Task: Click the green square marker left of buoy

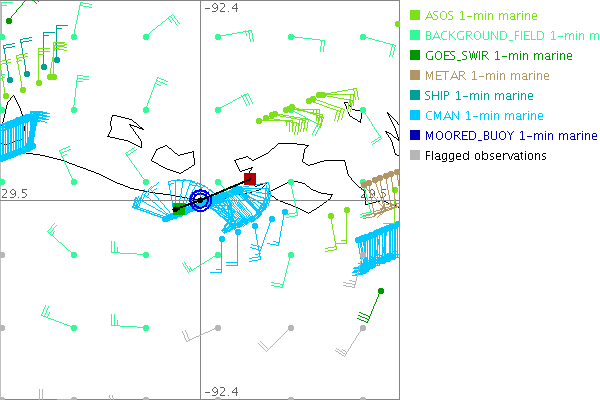Action: click(x=179, y=209)
